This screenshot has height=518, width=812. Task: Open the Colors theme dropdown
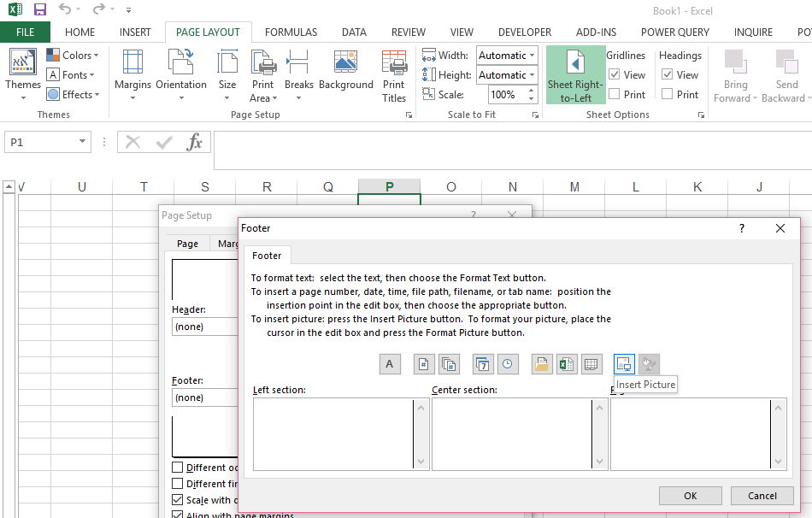[x=74, y=56]
